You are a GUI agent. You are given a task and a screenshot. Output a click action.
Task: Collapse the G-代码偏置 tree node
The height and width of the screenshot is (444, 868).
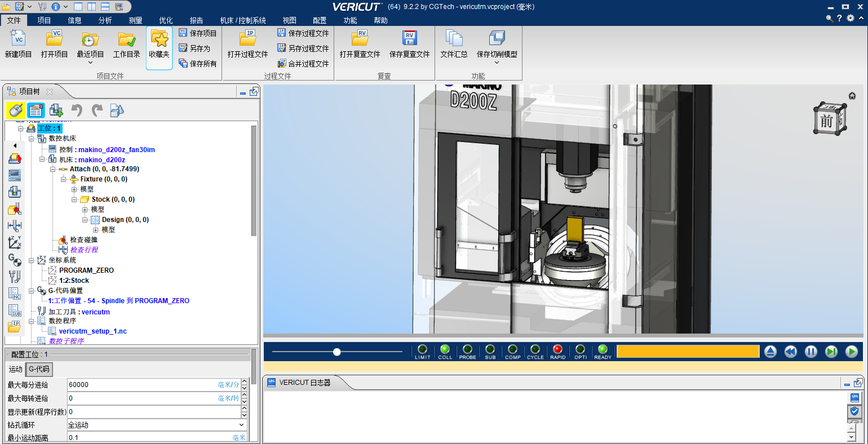tap(32, 291)
